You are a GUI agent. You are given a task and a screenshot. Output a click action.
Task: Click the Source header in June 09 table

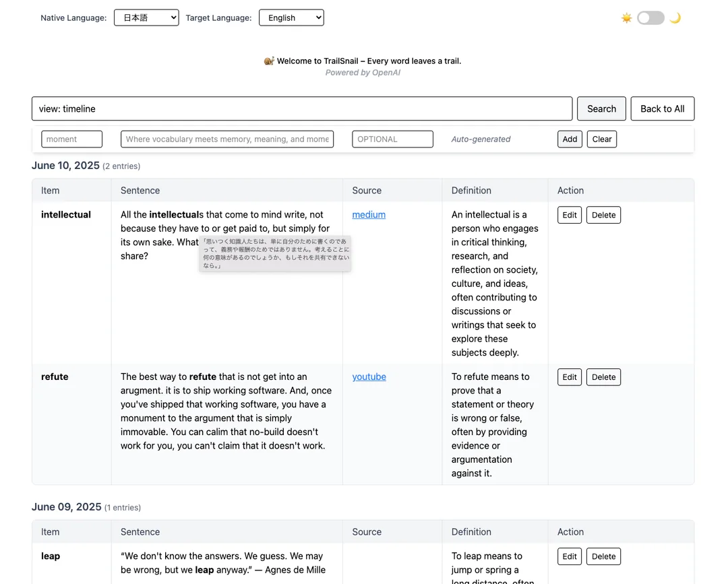(x=367, y=532)
